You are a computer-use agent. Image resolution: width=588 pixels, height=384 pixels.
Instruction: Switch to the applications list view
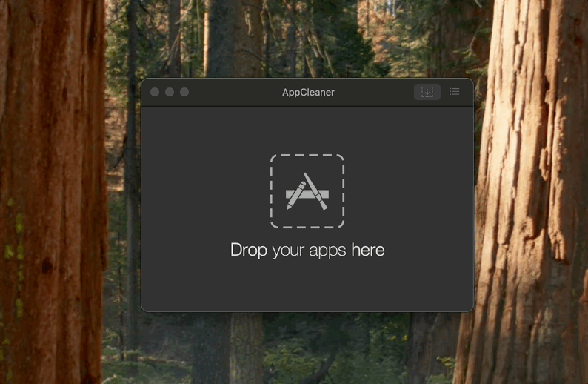[455, 92]
